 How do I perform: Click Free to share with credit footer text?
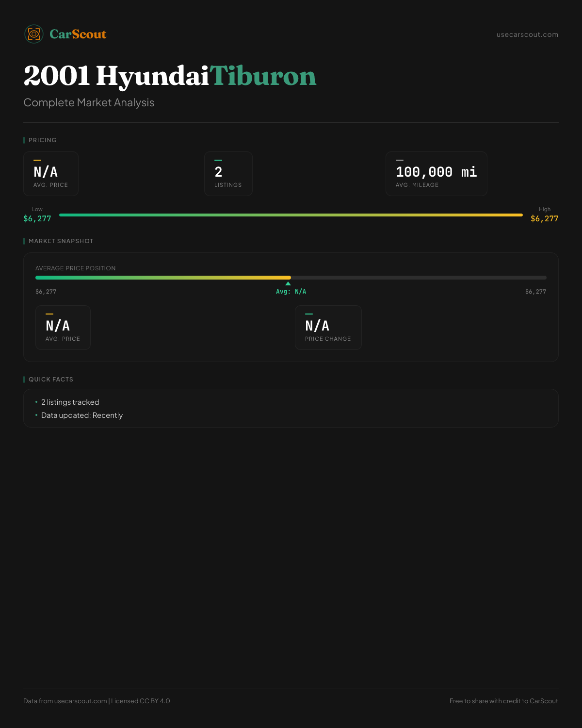tap(504, 701)
